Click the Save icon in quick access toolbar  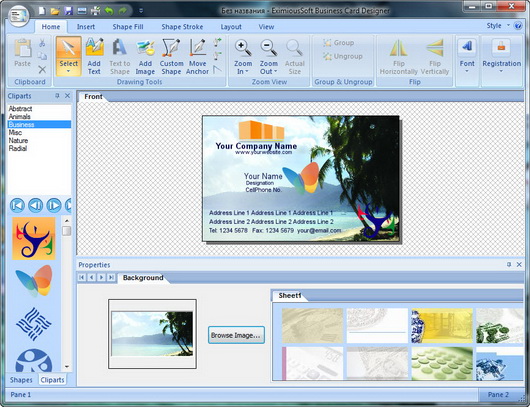coord(69,11)
